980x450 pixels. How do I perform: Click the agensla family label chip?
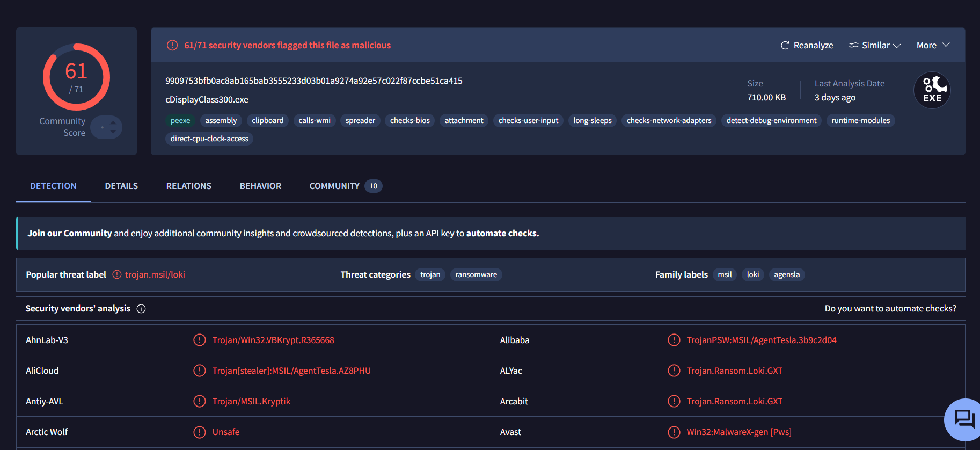pyautogui.click(x=787, y=274)
